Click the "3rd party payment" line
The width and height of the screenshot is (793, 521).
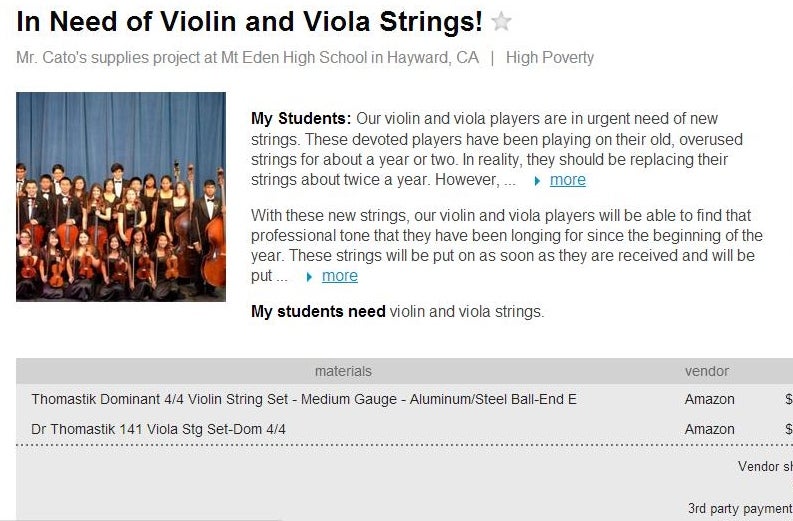(x=739, y=509)
